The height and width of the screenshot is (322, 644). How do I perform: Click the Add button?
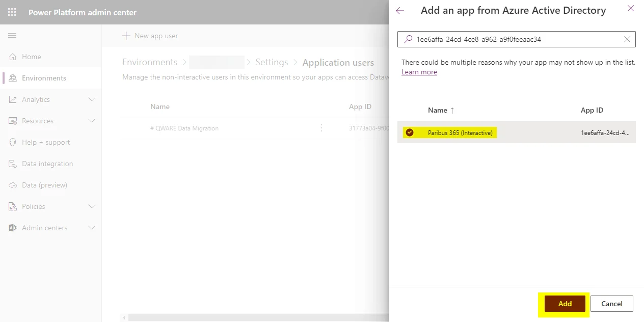click(565, 304)
